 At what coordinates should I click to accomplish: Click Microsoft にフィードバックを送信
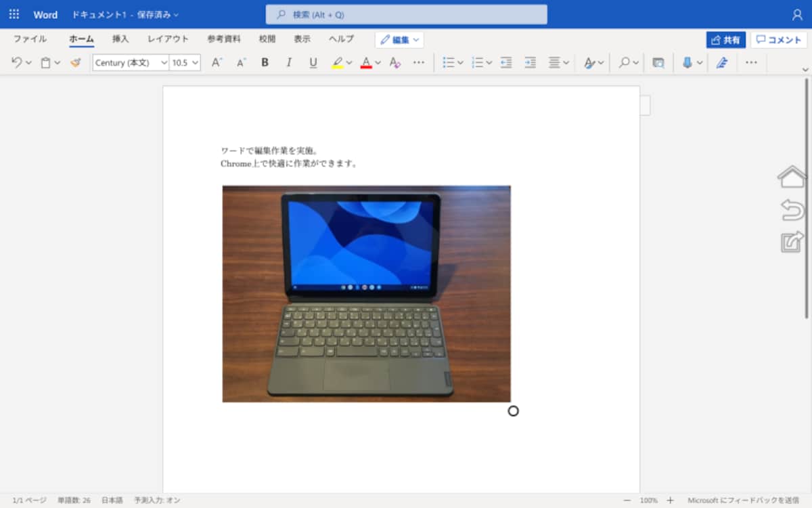(743, 500)
